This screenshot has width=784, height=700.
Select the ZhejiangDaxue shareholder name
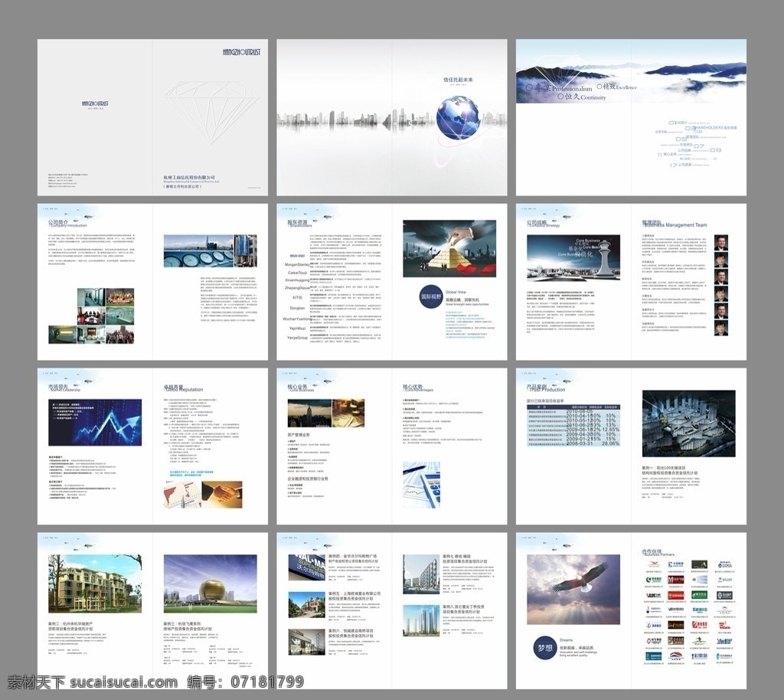(x=298, y=288)
